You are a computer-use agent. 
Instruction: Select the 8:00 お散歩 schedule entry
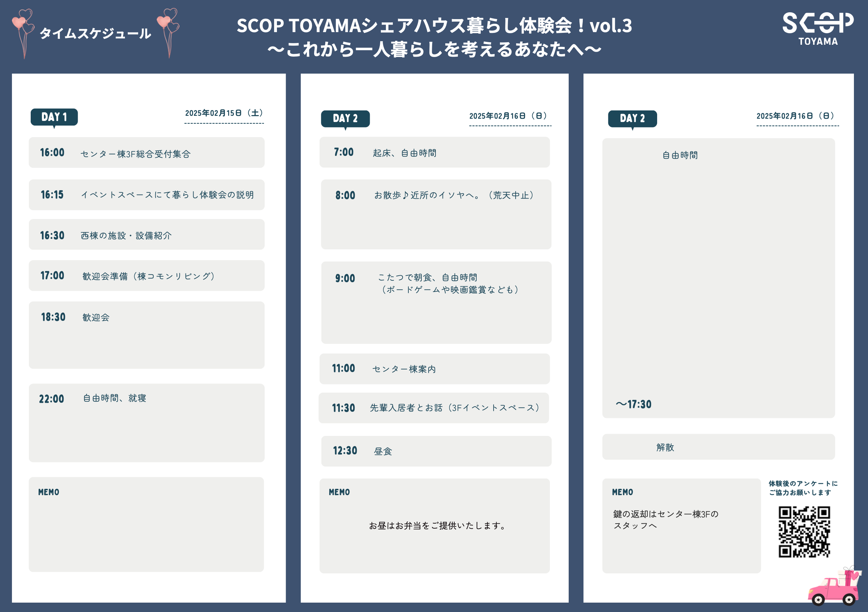[x=436, y=214]
